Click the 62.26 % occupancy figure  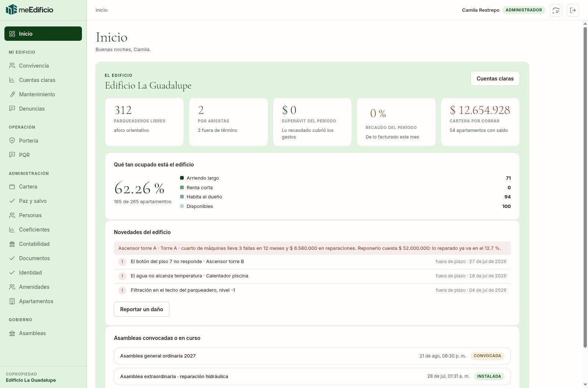140,188
